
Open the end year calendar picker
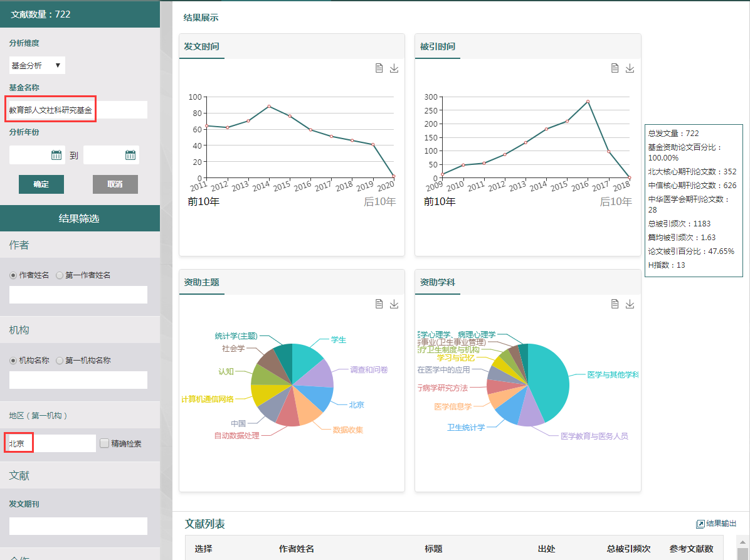coord(130,155)
